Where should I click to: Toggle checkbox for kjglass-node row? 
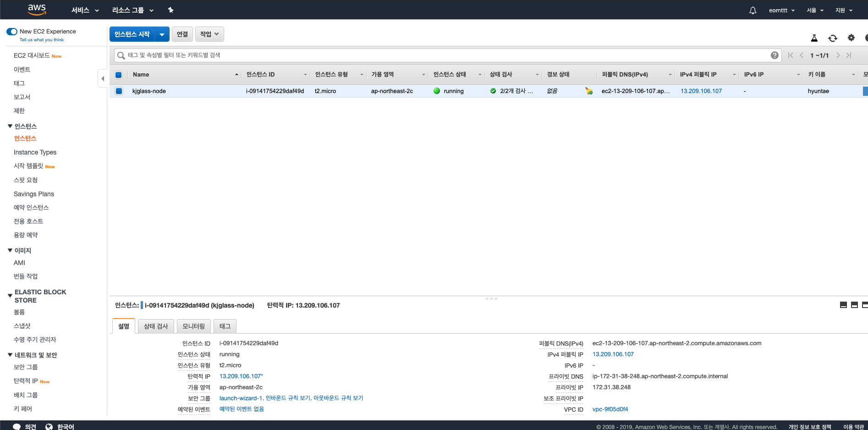point(119,91)
